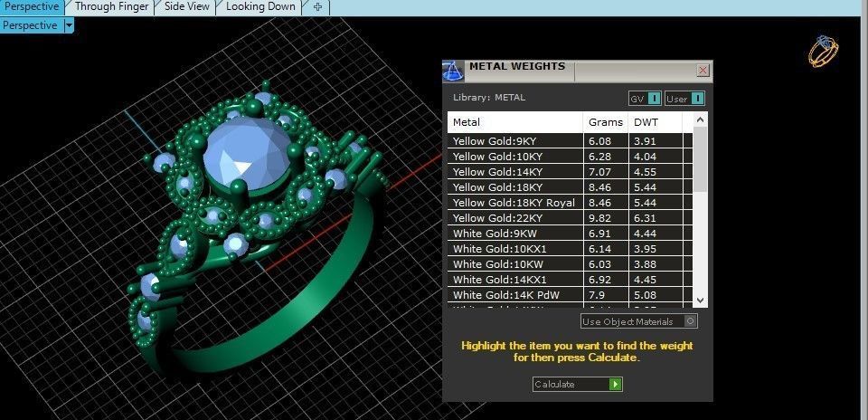Select the White Gold:10KX1 row

pos(571,249)
